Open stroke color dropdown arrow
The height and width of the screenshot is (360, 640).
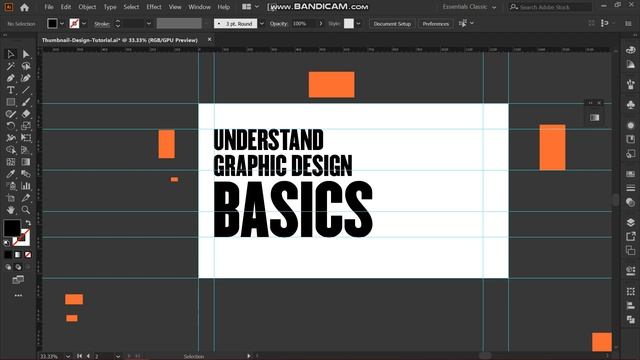(x=84, y=24)
